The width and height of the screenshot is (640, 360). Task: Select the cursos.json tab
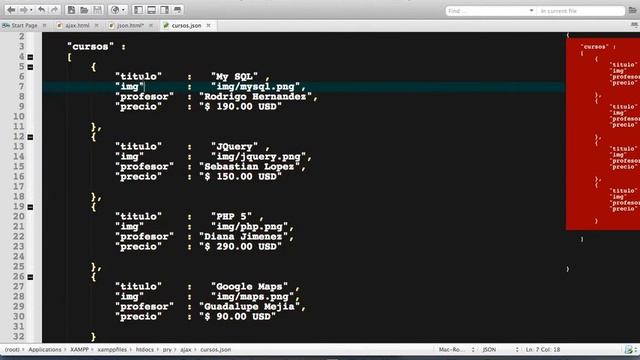[x=186, y=25]
